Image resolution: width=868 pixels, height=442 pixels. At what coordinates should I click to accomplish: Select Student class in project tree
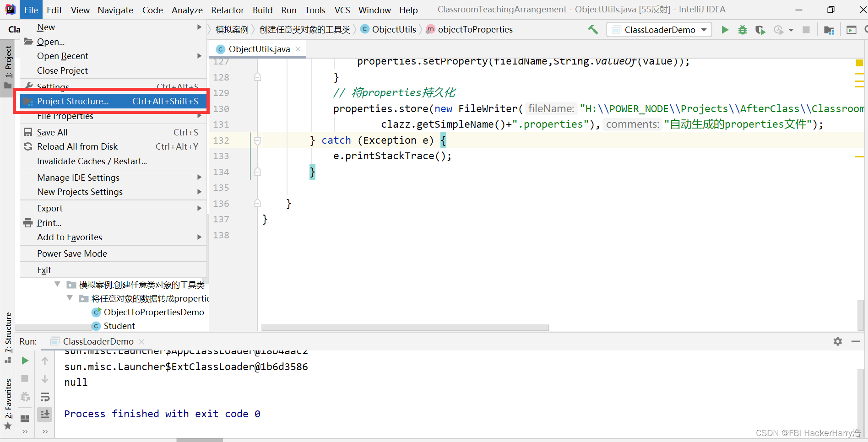(x=113, y=326)
